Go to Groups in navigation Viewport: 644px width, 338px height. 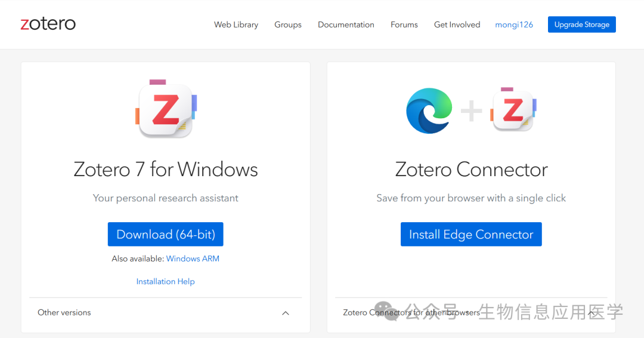click(x=288, y=24)
